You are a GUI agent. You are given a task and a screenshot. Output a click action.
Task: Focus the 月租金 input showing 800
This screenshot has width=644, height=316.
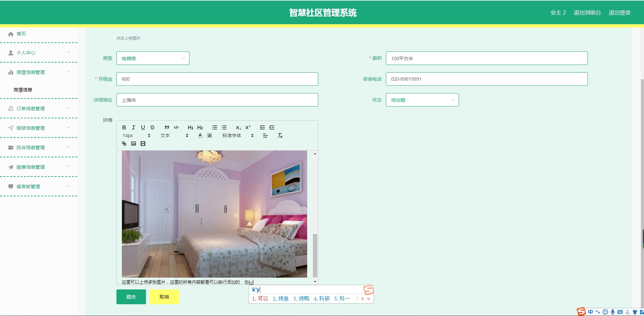217,79
